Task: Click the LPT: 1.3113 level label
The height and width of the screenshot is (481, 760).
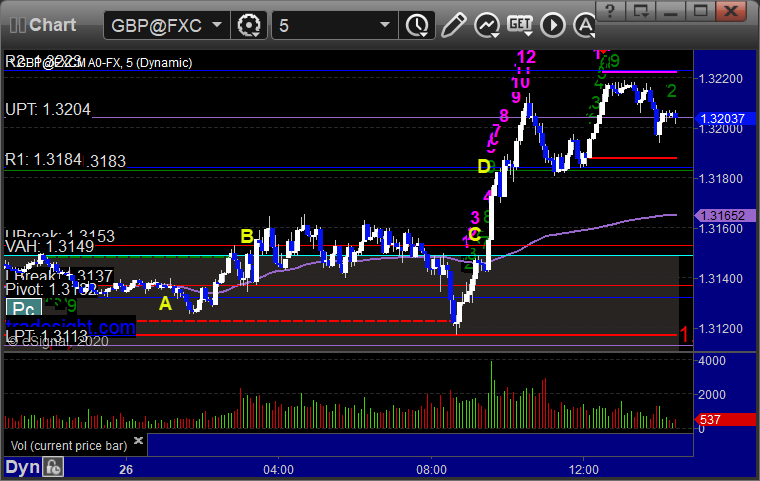Action: pos(47,336)
